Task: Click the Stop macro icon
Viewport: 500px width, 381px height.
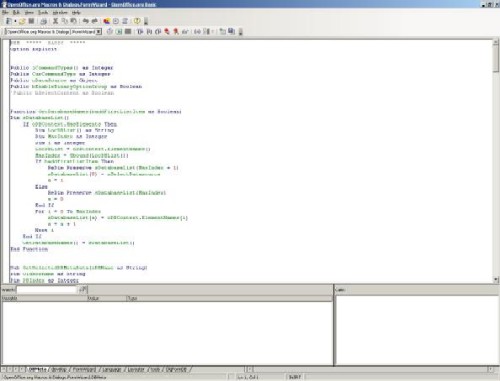Action: tap(128, 32)
